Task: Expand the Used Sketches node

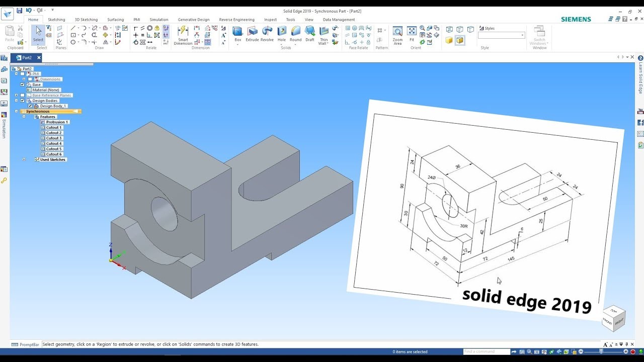Action: click(x=24, y=159)
